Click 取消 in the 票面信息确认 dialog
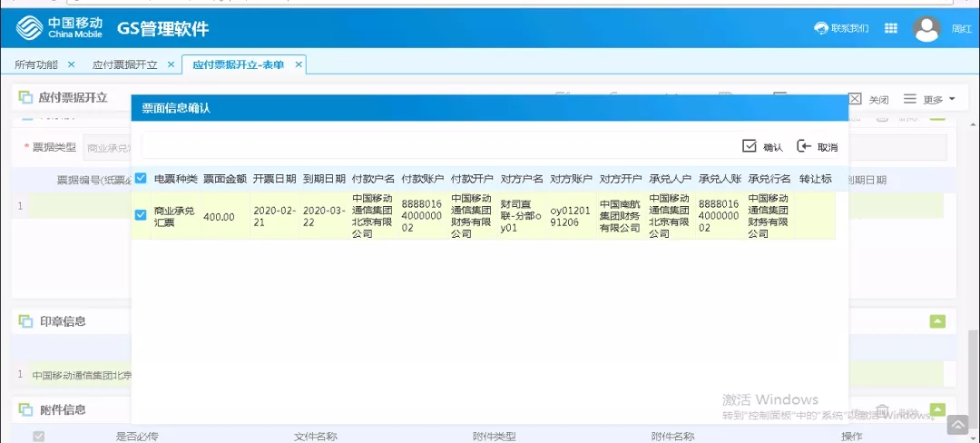Screen dimensions: 980x443 pos(818,147)
